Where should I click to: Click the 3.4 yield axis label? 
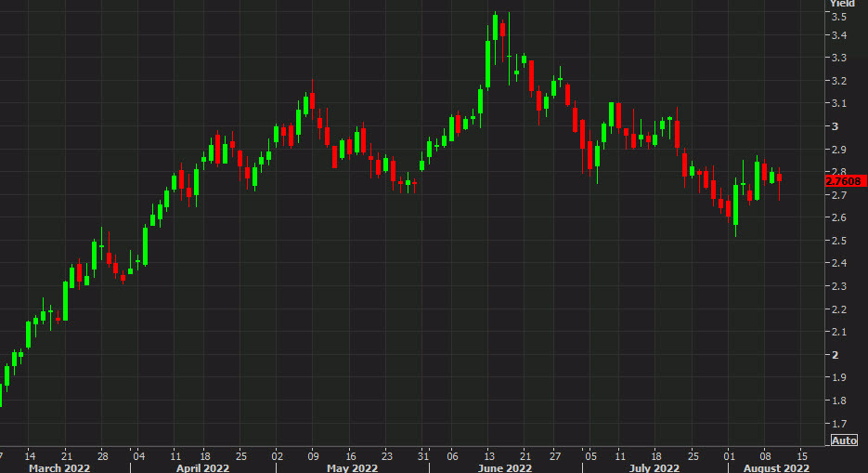(839, 35)
